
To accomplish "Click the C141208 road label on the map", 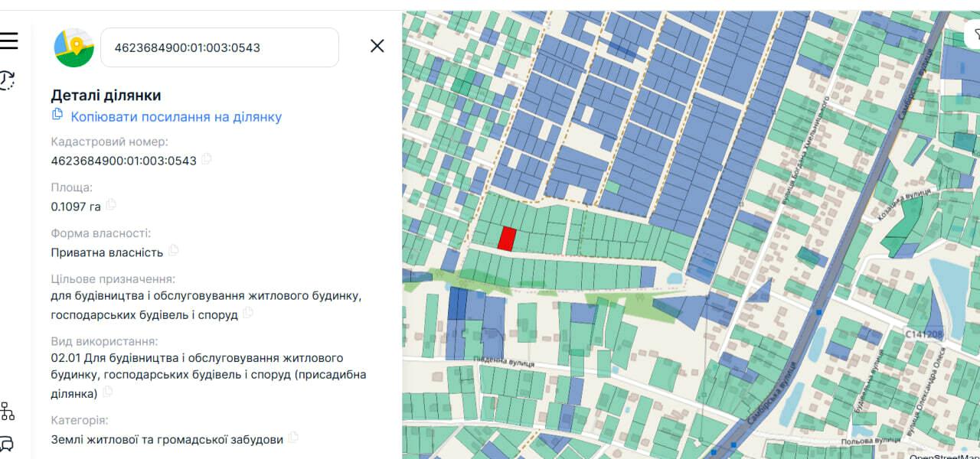I will coord(923,334).
